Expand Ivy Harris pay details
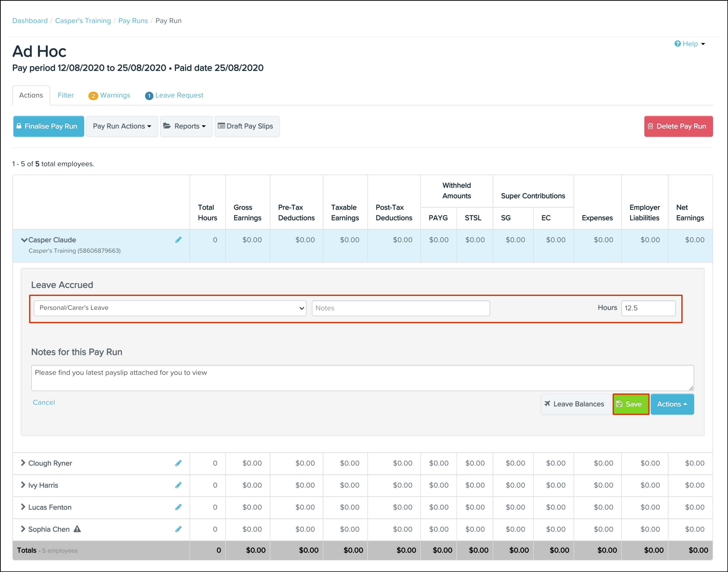 point(23,485)
